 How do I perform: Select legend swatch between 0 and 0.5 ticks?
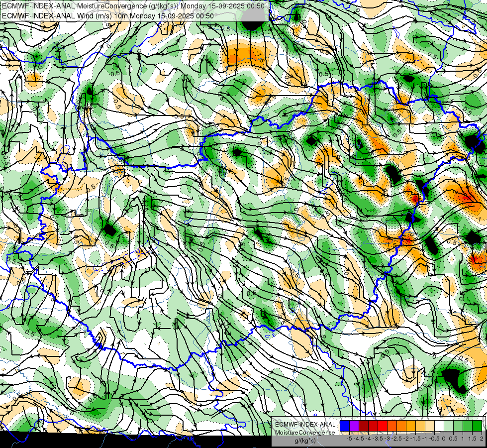[x=449, y=426]
